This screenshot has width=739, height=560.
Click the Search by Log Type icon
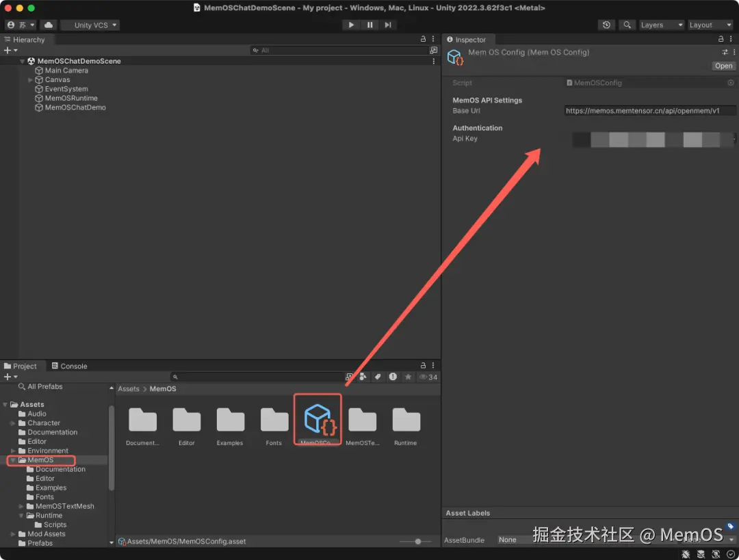393,377
